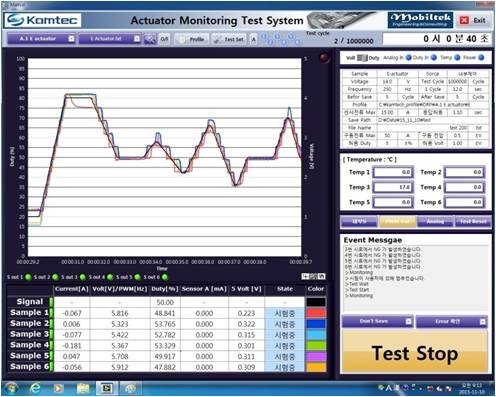Click the Windows Start button
This screenshot has width=496, height=397.
pos(11,388)
